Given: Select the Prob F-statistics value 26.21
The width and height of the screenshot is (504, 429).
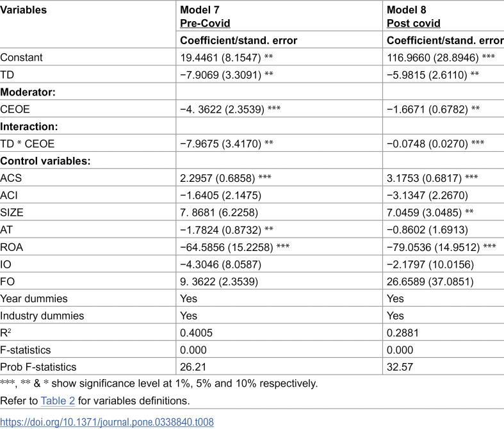Looking at the screenshot, I should pyautogui.click(x=193, y=367).
